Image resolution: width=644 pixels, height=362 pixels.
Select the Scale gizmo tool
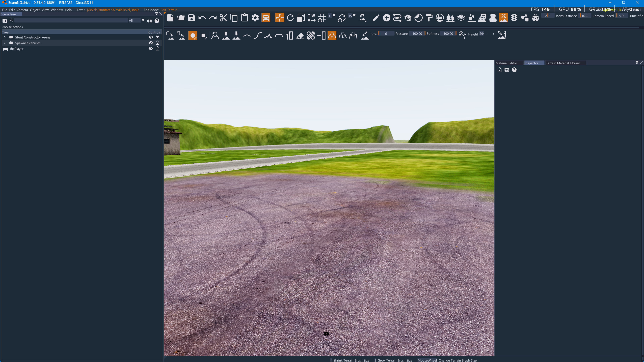tap(301, 18)
